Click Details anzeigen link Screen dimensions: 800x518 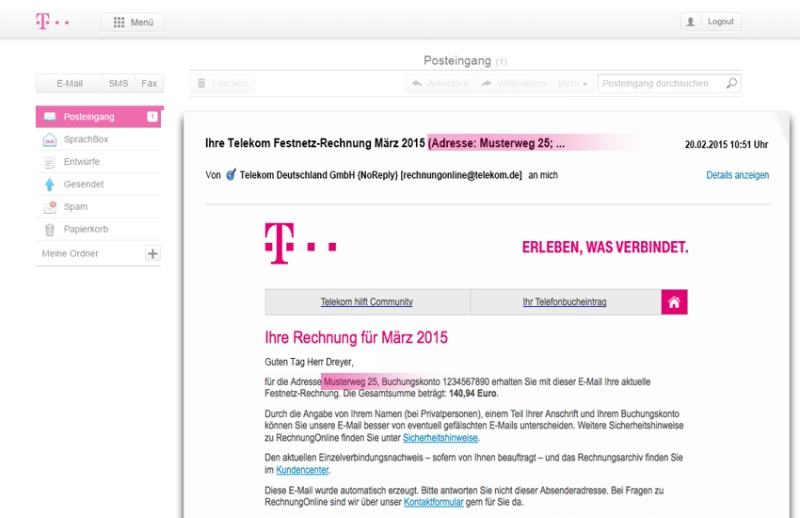tap(737, 175)
